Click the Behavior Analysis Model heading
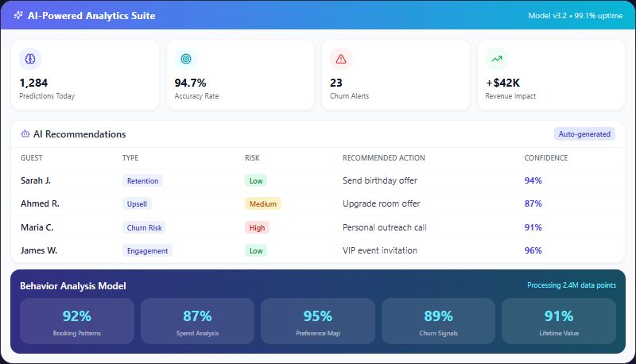 73,286
